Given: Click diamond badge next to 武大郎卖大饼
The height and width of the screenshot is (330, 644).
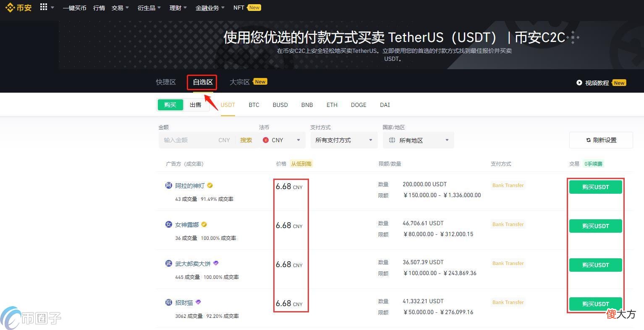Looking at the screenshot, I should [x=216, y=263].
